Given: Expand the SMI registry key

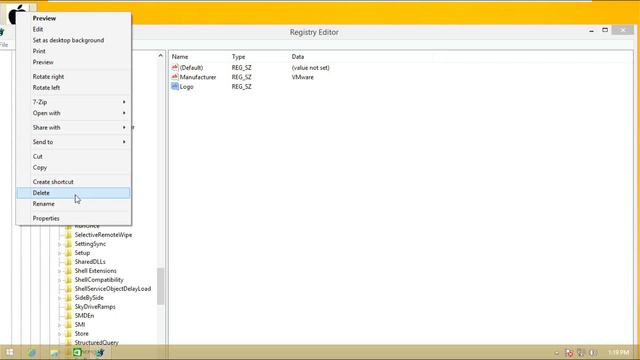Looking at the screenshot, I should tap(60, 325).
